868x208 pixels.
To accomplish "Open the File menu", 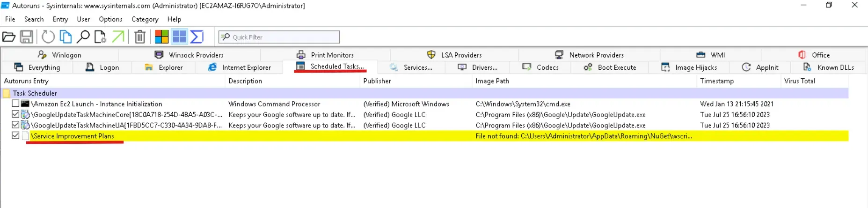I will (10, 19).
